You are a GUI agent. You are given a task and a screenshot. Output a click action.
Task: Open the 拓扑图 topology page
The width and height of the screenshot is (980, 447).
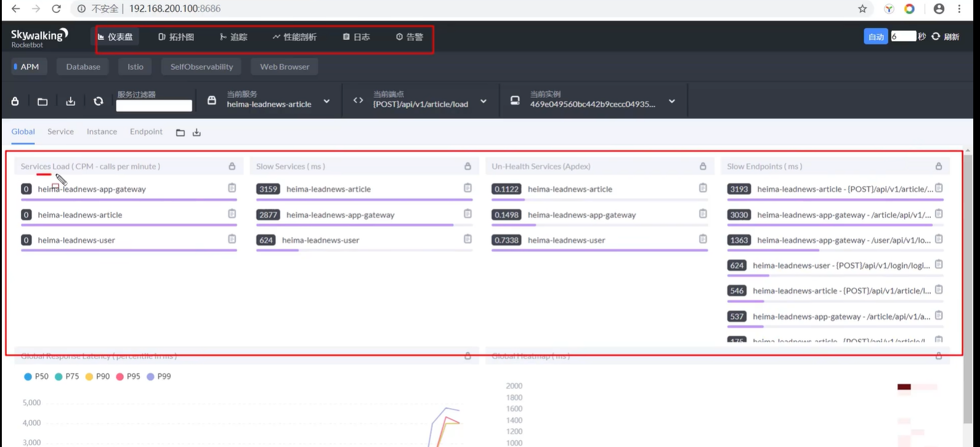pyautogui.click(x=176, y=37)
